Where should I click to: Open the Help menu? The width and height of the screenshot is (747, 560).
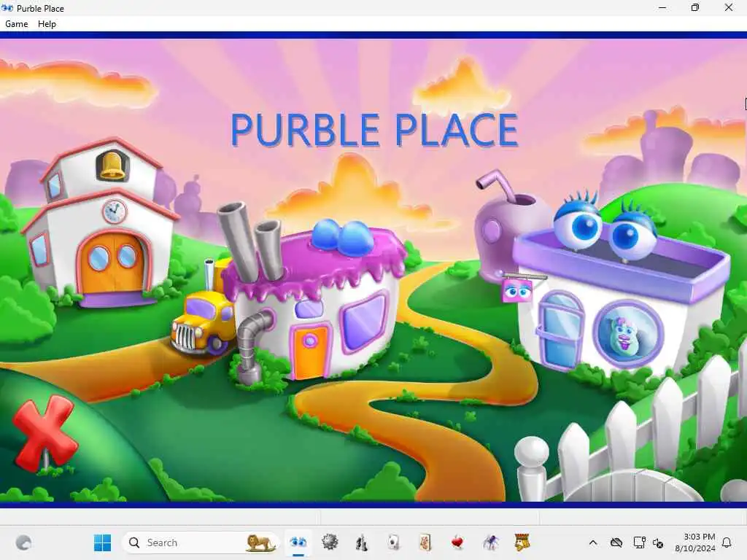point(47,24)
